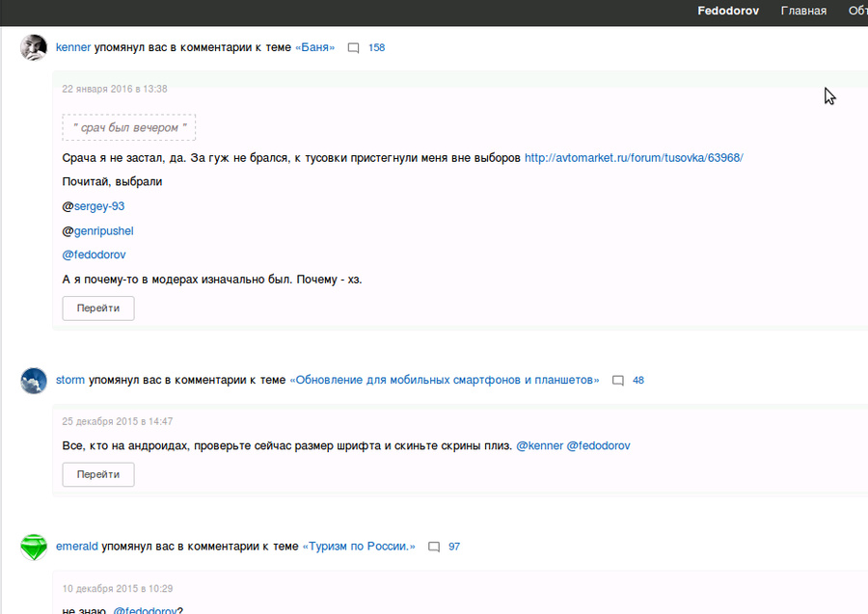The width and height of the screenshot is (868, 614).
Task: Click the date 25 декабря 2015 в 14:47
Action: (x=118, y=421)
